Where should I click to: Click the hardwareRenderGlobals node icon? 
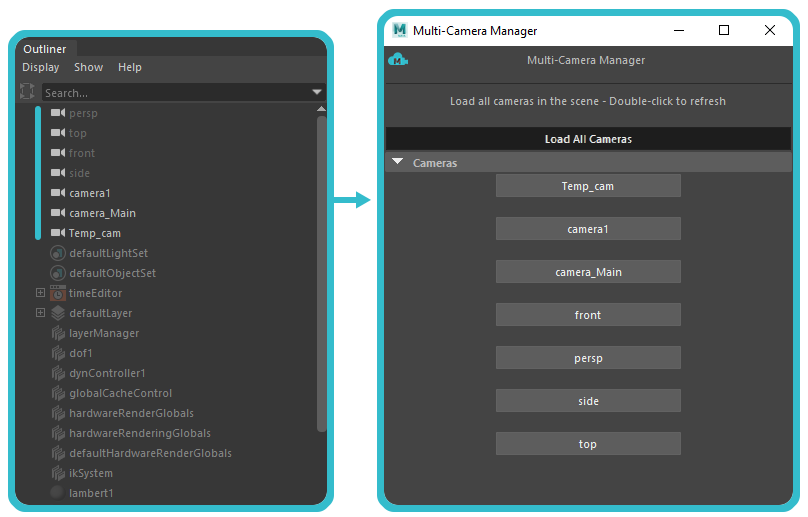[x=58, y=413]
